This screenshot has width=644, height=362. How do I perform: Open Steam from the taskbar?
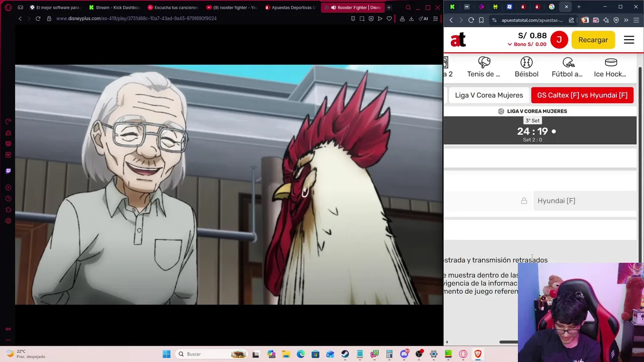345,354
